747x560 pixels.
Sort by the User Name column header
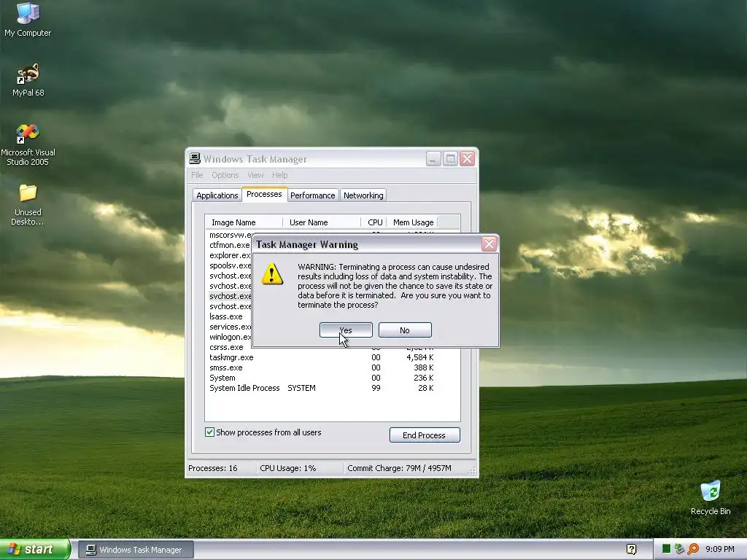click(322, 222)
